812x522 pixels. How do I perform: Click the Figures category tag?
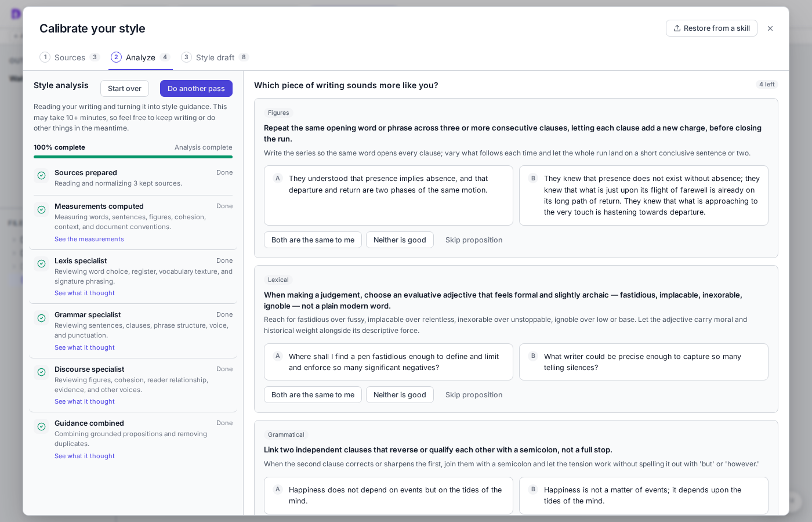click(278, 113)
